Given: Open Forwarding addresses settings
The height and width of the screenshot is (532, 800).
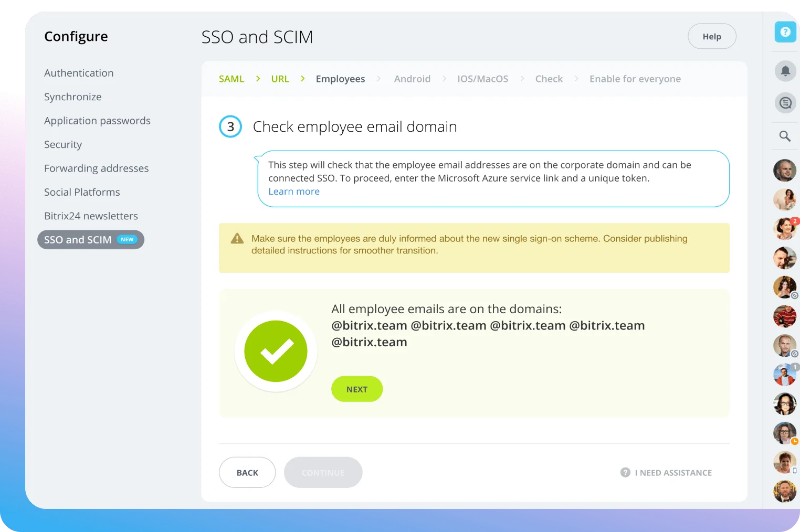Looking at the screenshot, I should 97,168.
